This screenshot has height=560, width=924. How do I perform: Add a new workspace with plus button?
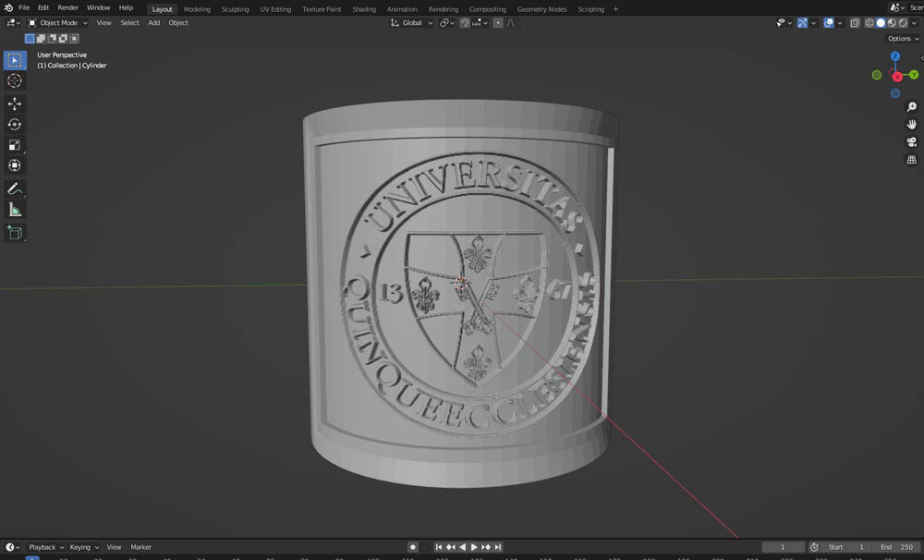[x=615, y=9]
